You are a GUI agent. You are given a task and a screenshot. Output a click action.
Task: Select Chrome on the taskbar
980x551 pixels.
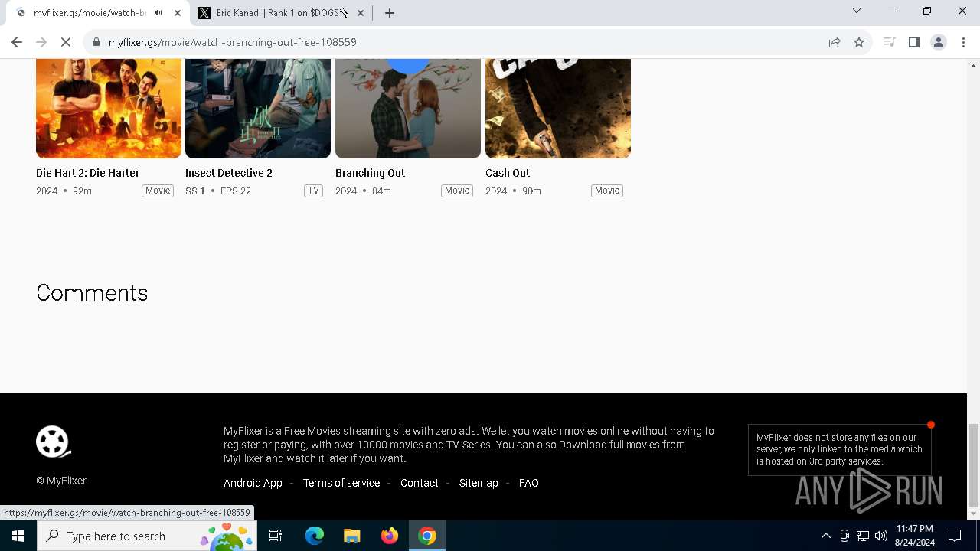point(427,536)
